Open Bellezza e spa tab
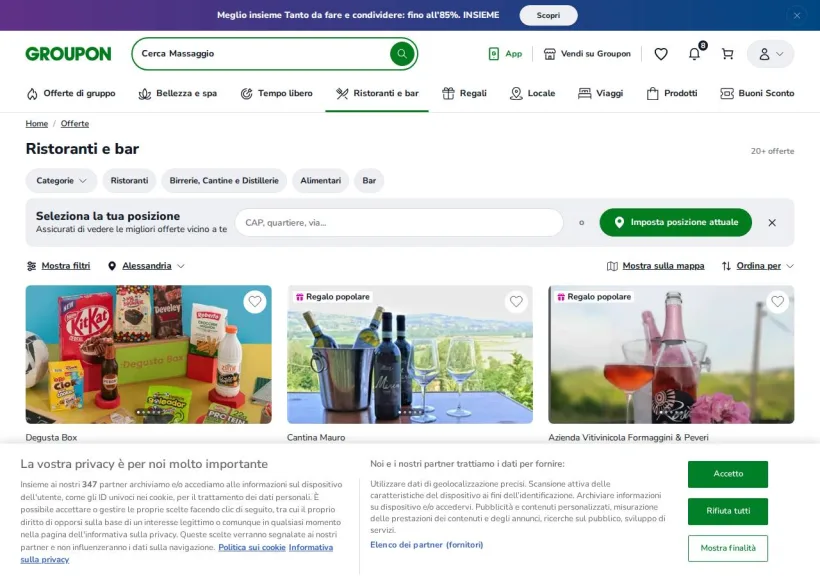 coord(178,94)
